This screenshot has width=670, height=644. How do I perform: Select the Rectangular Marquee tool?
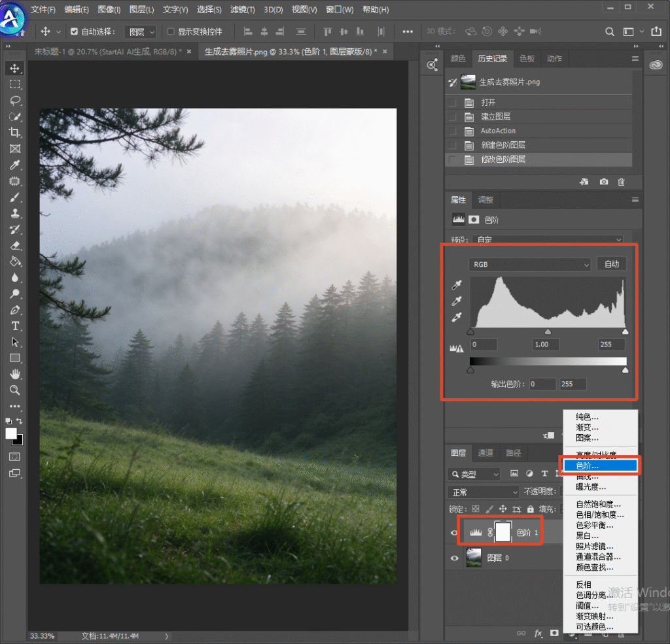tap(15, 84)
